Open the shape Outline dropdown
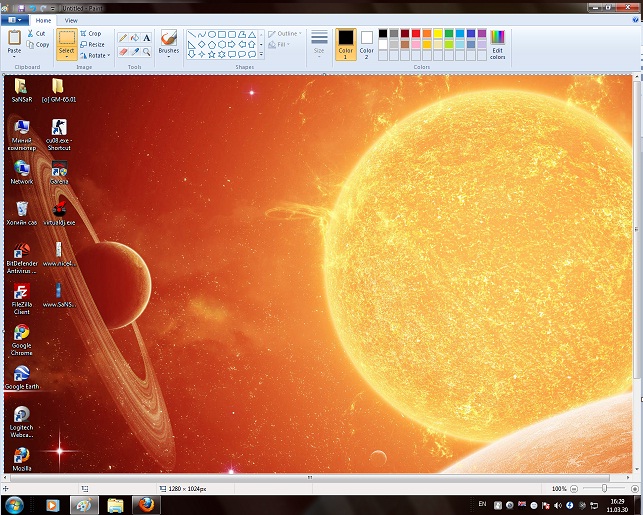This screenshot has height=515, width=643. pos(285,34)
